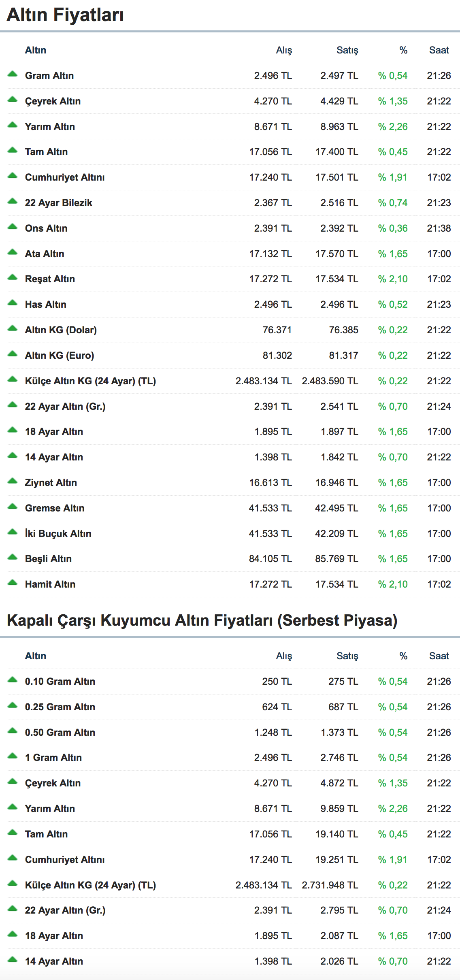Screen dimensions: 460x980
Task: Open the Ziynet Altın price page
Action: (x=51, y=483)
